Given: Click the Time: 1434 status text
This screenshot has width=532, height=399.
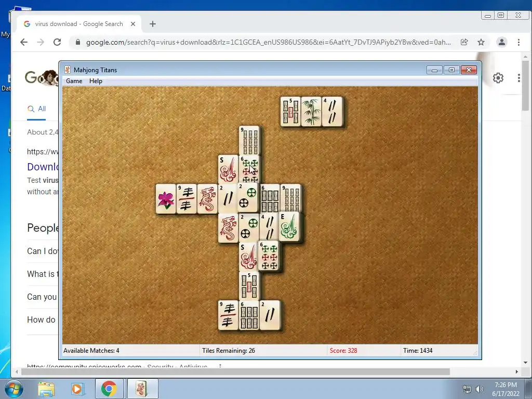Looking at the screenshot, I should click(x=418, y=351).
